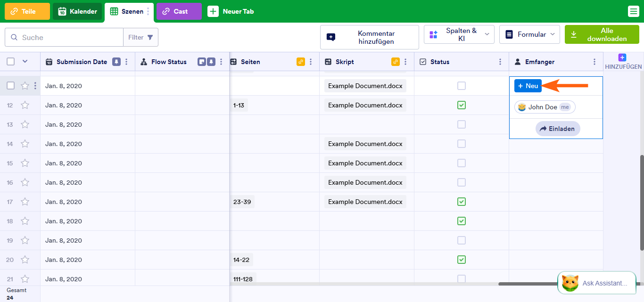Click the Alle downloaden button
644x302 pixels.
pyautogui.click(x=602, y=34)
